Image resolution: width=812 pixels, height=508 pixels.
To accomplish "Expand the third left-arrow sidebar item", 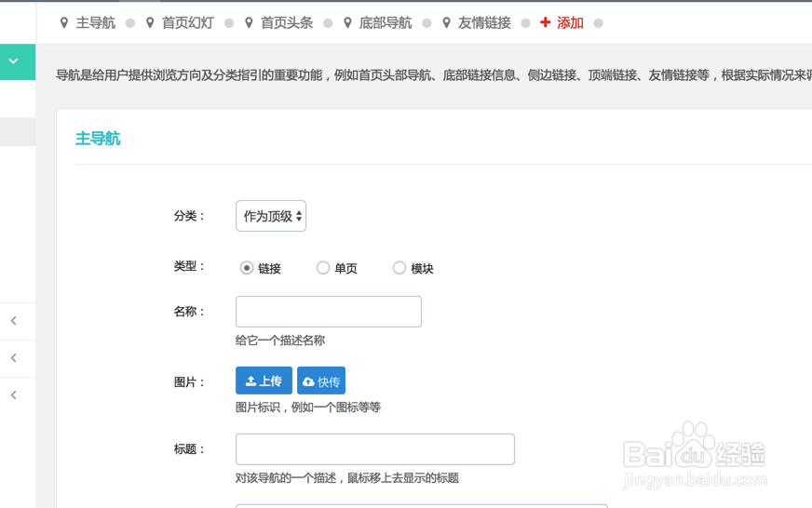I will pyautogui.click(x=14, y=395).
